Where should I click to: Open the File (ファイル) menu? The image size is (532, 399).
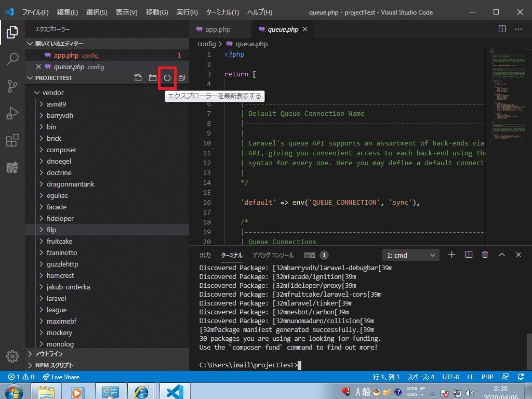tap(35, 12)
